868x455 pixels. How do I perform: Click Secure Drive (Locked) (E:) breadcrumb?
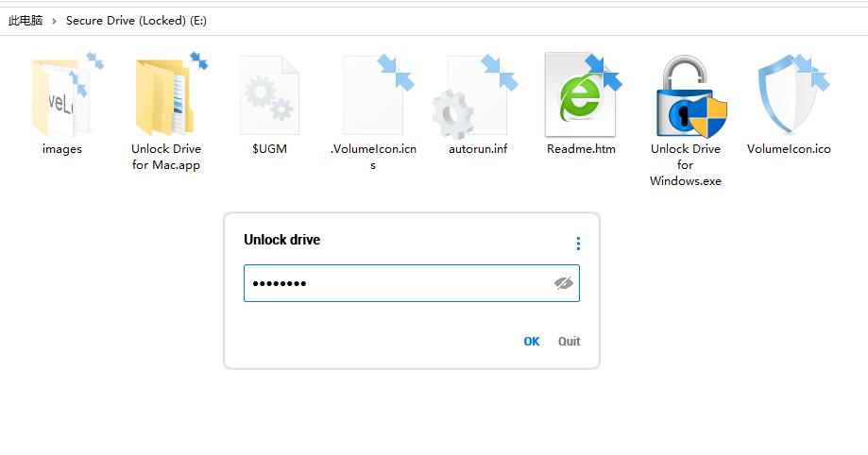(136, 21)
